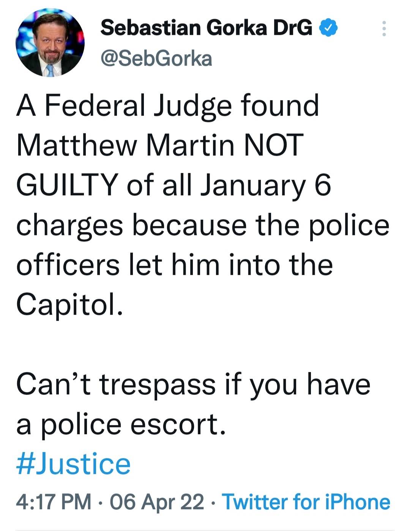Screen dimensions: 410x532
Task: Open the tweet's three-dot more options menu
Action: [x=384, y=28]
